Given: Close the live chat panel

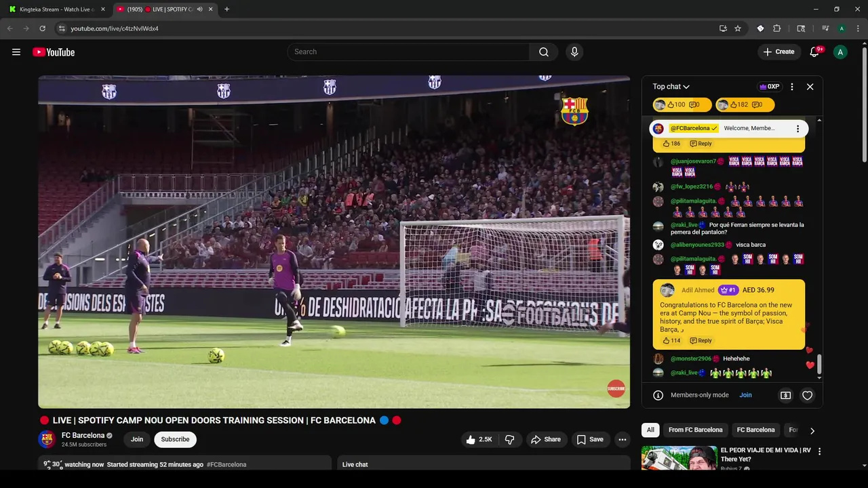Looking at the screenshot, I should [x=810, y=87].
